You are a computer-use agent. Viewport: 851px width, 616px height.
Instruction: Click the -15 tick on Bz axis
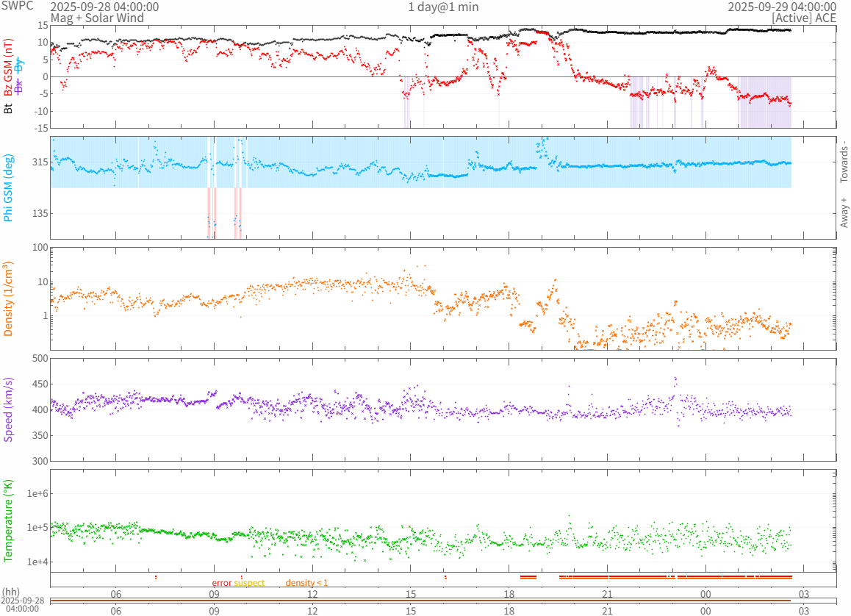pyautogui.click(x=42, y=128)
